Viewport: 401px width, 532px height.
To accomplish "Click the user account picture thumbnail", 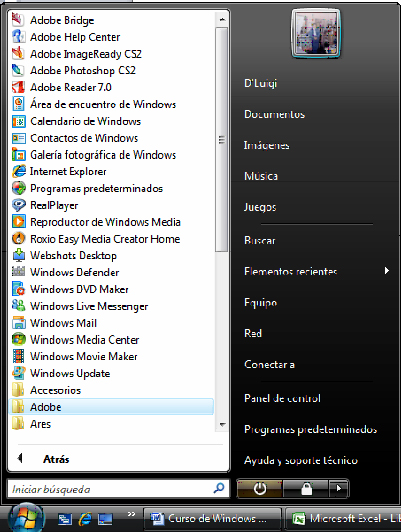I will (x=316, y=34).
